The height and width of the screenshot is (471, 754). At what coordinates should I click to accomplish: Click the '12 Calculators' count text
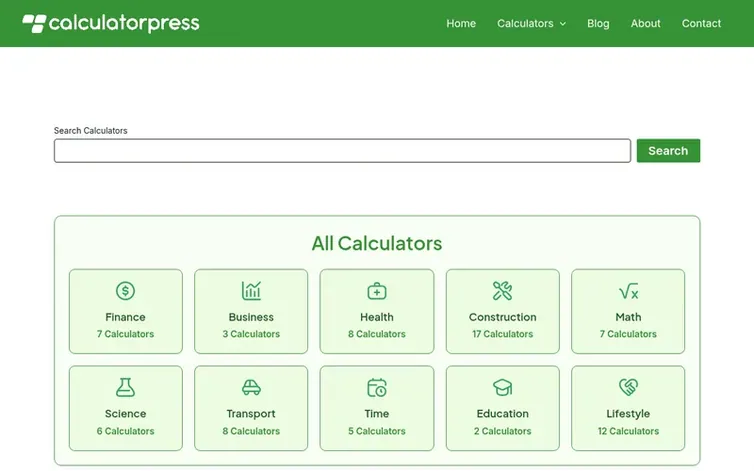[628, 431]
